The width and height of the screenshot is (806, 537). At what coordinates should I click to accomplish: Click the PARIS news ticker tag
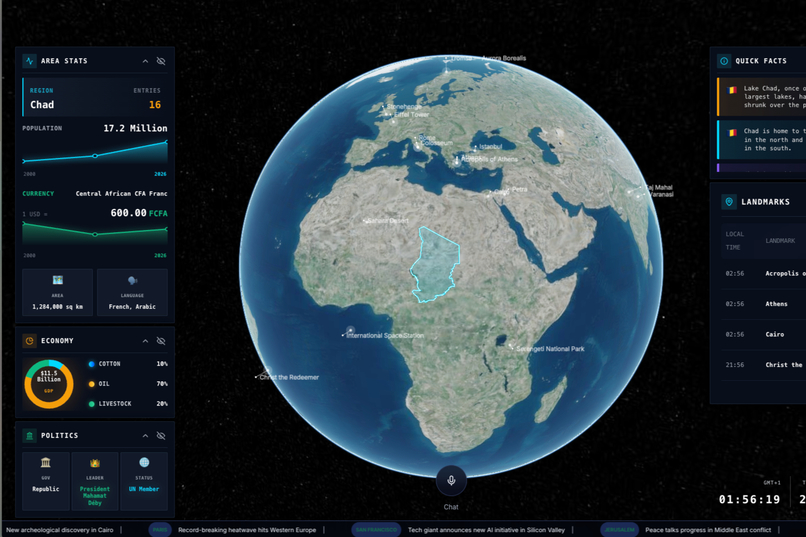pos(160,530)
